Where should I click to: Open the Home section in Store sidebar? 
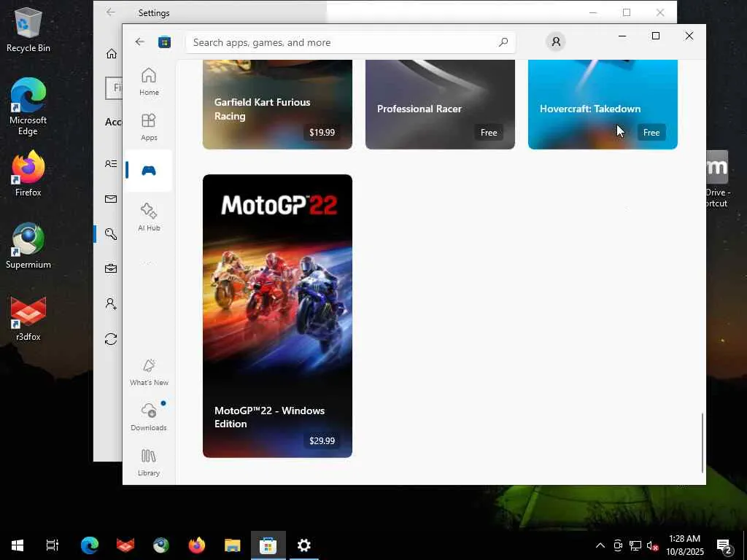pyautogui.click(x=149, y=82)
